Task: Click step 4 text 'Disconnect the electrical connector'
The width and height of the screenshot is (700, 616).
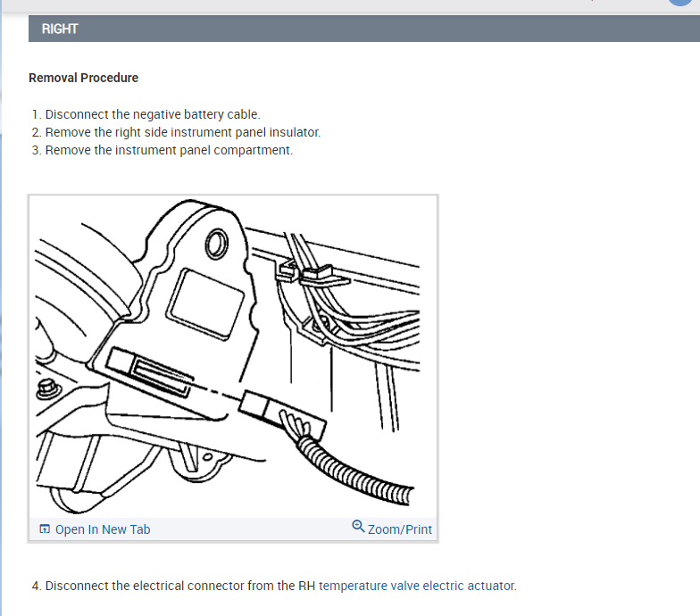Action: [145, 586]
